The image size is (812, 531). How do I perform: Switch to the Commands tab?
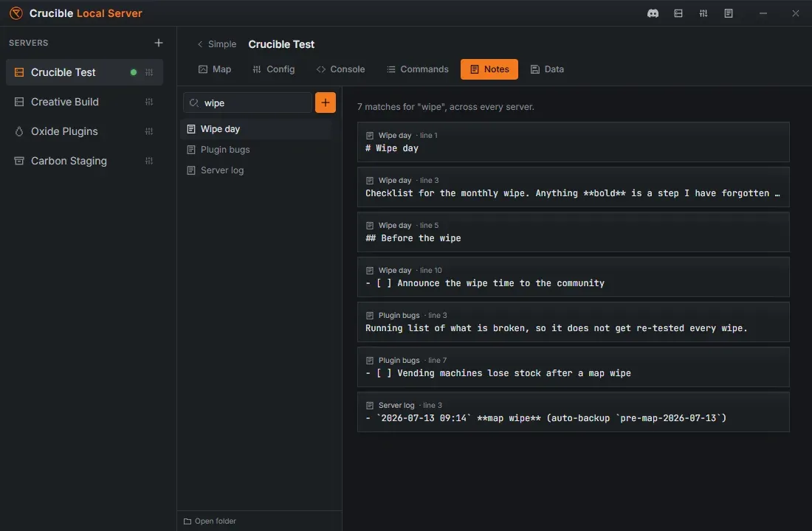pyautogui.click(x=417, y=69)
